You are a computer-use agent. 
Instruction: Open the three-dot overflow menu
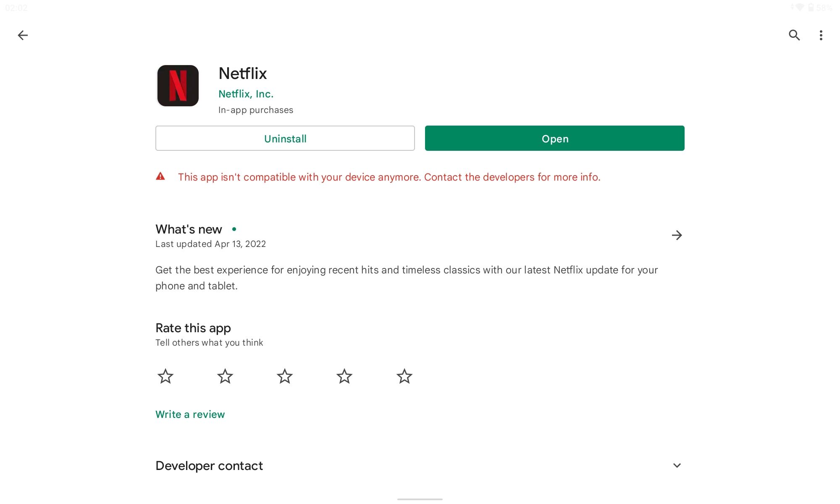(821, 35)
